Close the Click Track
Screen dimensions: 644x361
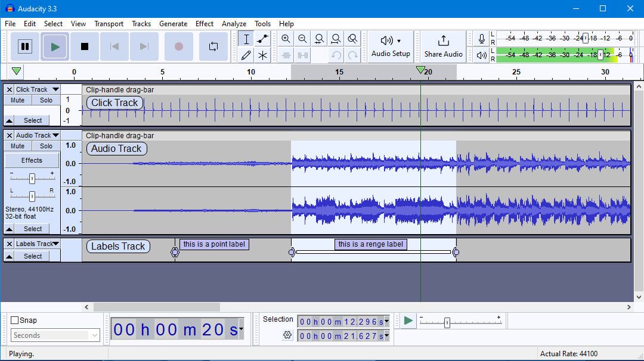pyautogui.click(x=9, y=89)
